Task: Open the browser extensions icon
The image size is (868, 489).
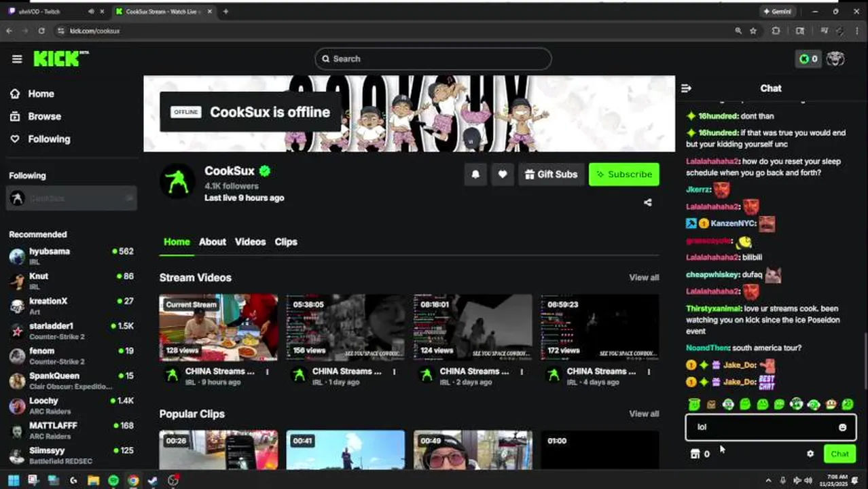Action: 776,31
